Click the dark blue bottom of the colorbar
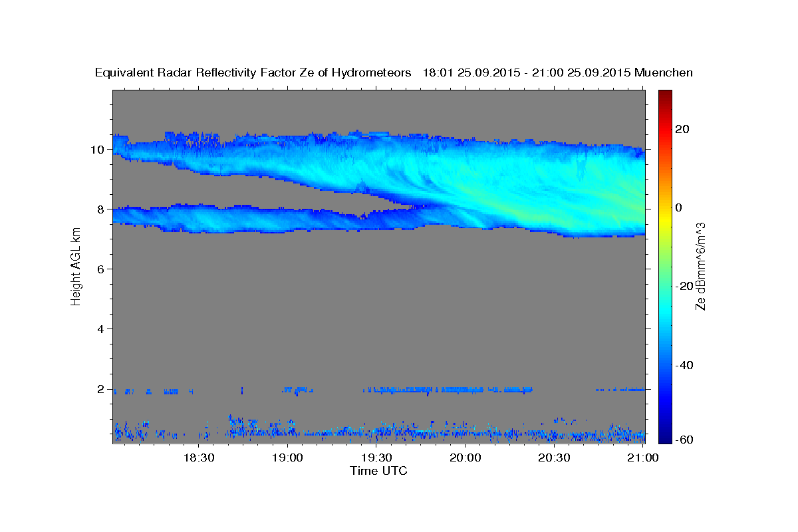This screenshot has width=798, height=532. (x=664, y=438)
